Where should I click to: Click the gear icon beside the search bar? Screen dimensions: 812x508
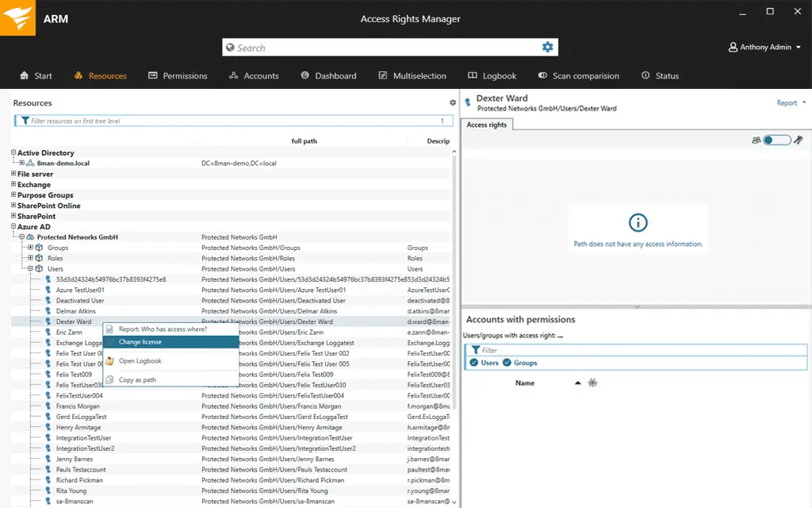coord(547,46)
